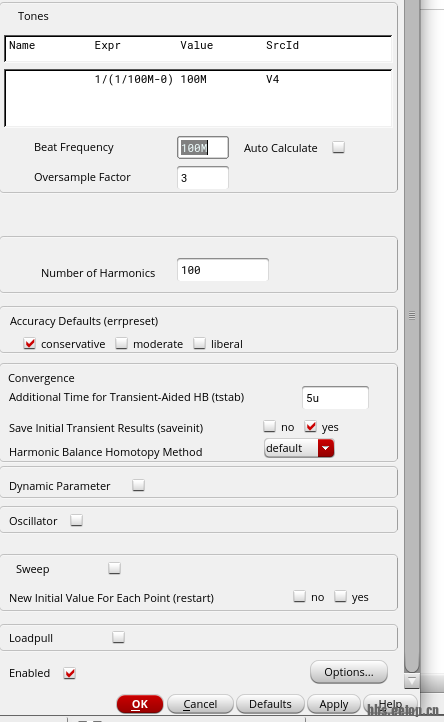Click the scrollbar down arrow

412,680
